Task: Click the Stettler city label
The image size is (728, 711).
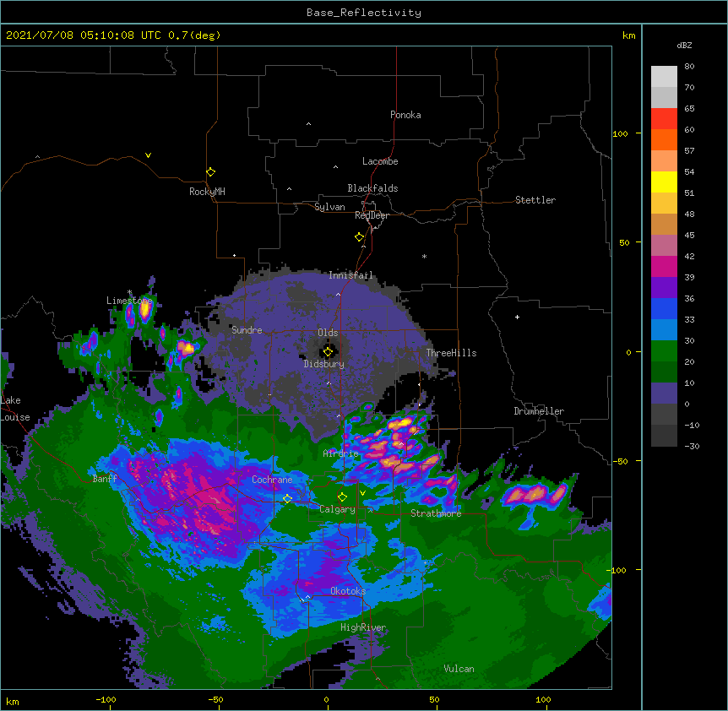Action: tap(535, 200)
